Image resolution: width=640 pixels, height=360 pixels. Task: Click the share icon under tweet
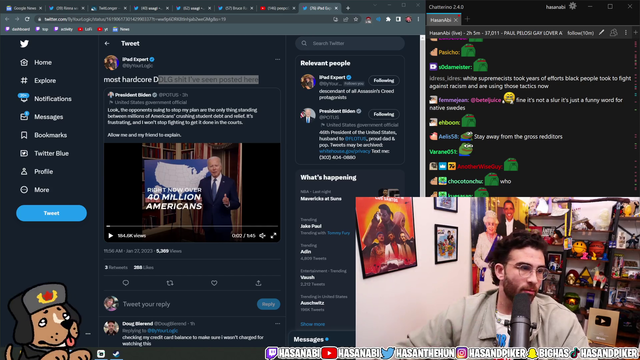pos(258,283)
